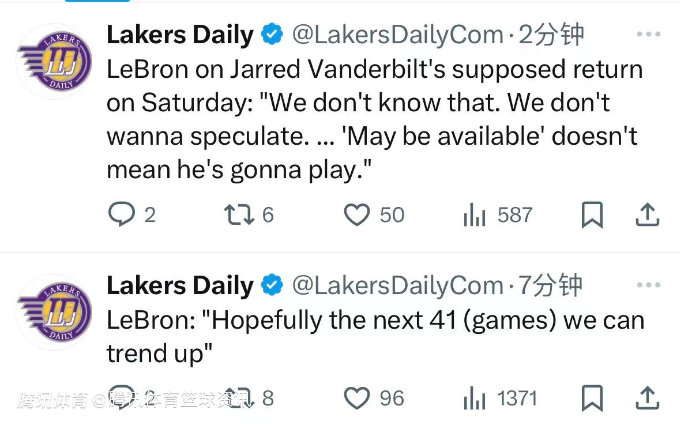682x424 pixels.
Task: Reply to the Jarred Vanderbilt tweet
Action: point(121,214)
